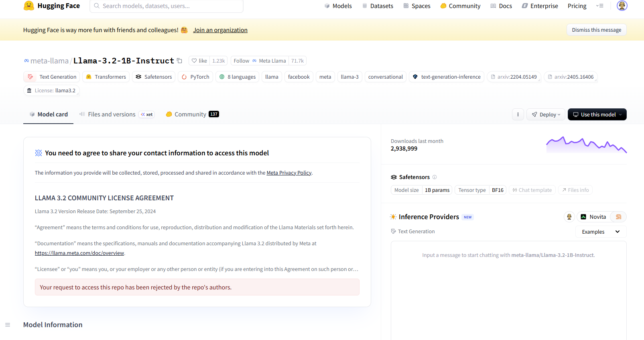Dismiss the organization banner message
The image size is (644, 340).
596,30
